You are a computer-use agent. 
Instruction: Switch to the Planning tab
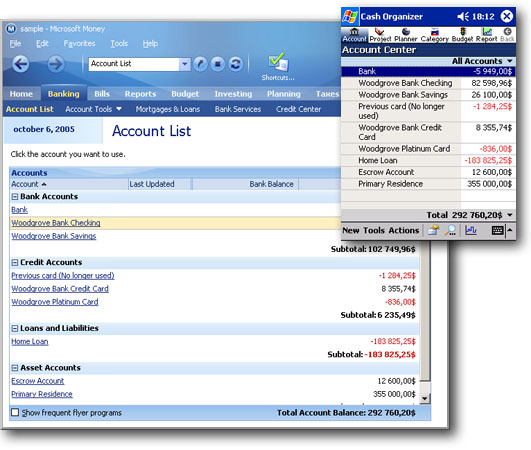point(283,94)
